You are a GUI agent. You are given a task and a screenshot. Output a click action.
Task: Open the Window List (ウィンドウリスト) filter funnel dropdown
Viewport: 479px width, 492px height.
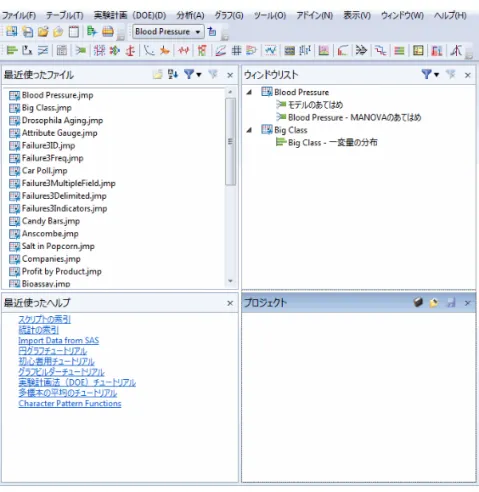click(x=430, y=75)
